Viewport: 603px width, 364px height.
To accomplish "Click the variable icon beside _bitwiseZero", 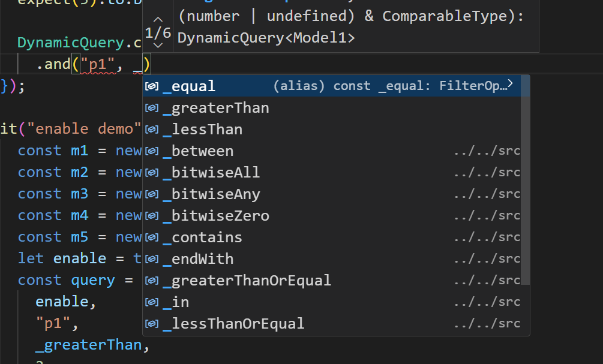I will click(x=152, y=215).
